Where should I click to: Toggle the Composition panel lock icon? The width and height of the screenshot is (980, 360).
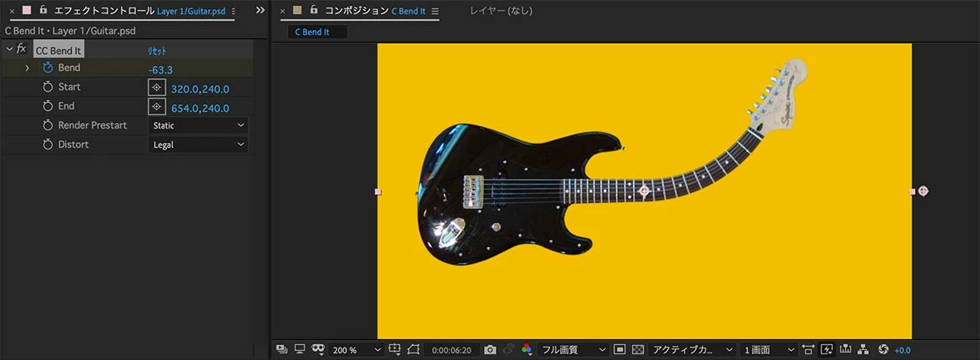(x=315, y=10)
